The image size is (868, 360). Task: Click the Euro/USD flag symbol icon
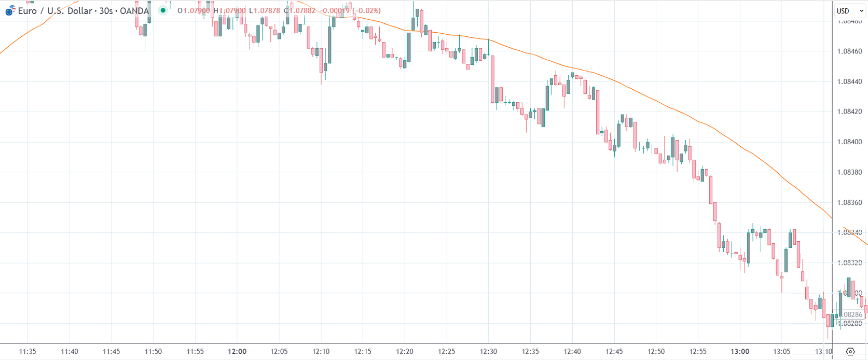click(x=10, y=10)
